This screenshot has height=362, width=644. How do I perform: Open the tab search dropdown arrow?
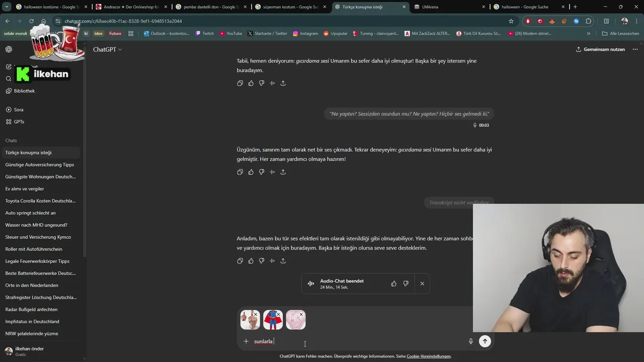pos(7,7)
